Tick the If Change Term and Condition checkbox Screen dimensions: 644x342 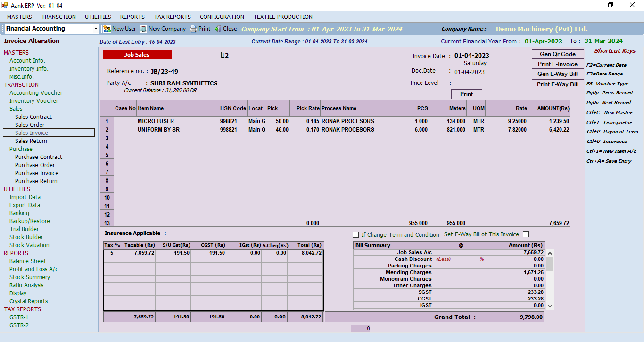pyautogui.click(x=355, y=234)
